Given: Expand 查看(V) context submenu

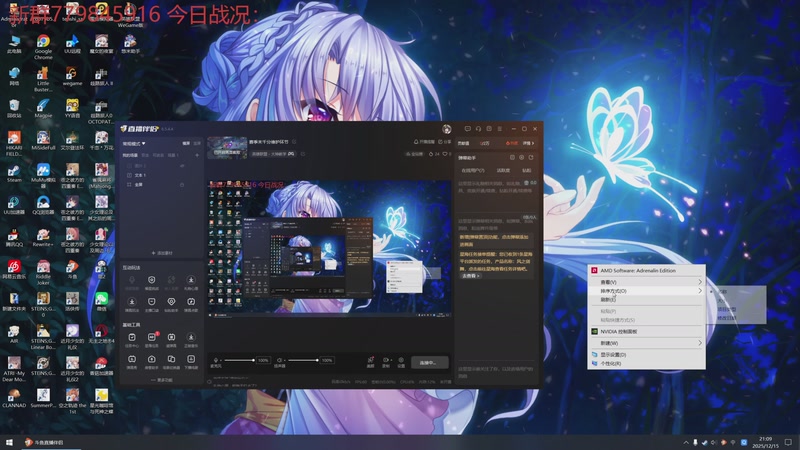Looking at the screenshot, I should click(646, 282).
